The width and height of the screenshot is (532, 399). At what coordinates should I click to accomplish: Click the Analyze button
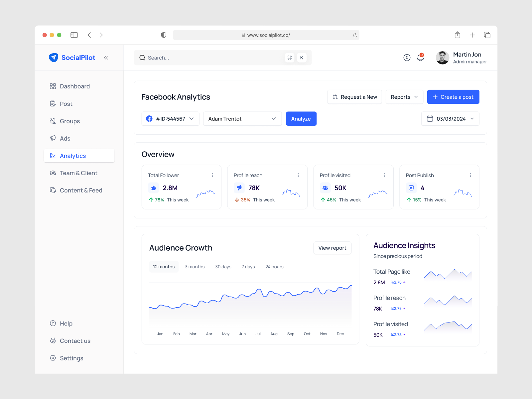(x=301, y=119)
